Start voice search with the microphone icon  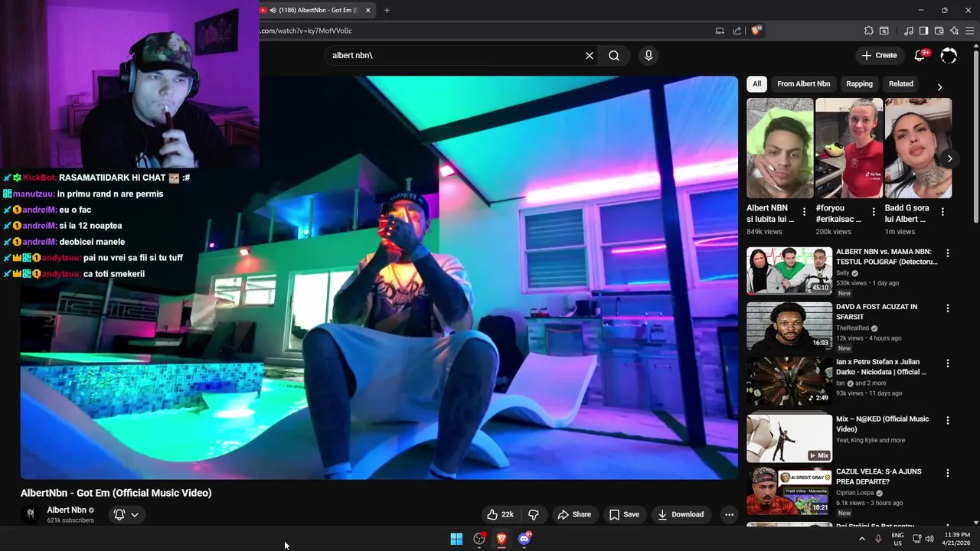tap(648, 55)
